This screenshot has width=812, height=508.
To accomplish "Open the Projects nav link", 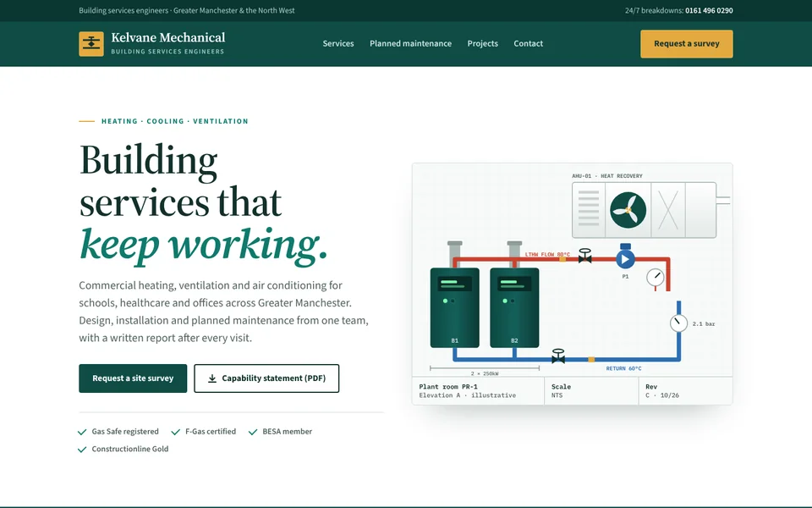I will [483, 43].
